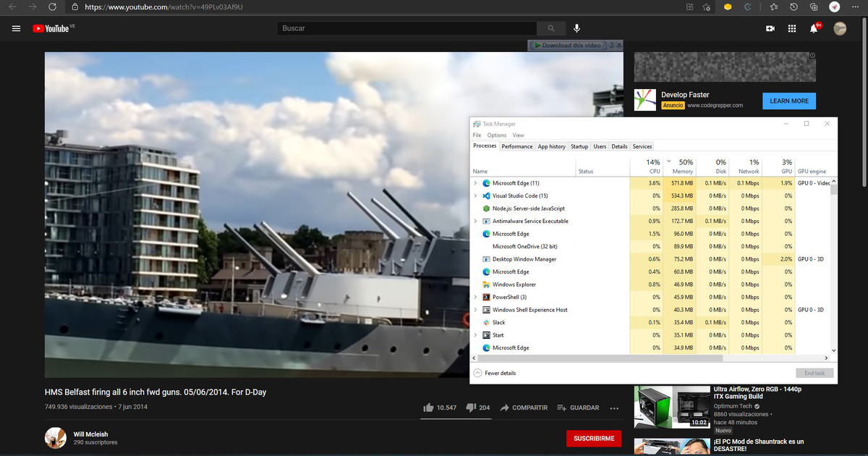Screen dimensions: 868x456
Task: Switch to the Performance tab in Task Manager
Action: [516, 146]
